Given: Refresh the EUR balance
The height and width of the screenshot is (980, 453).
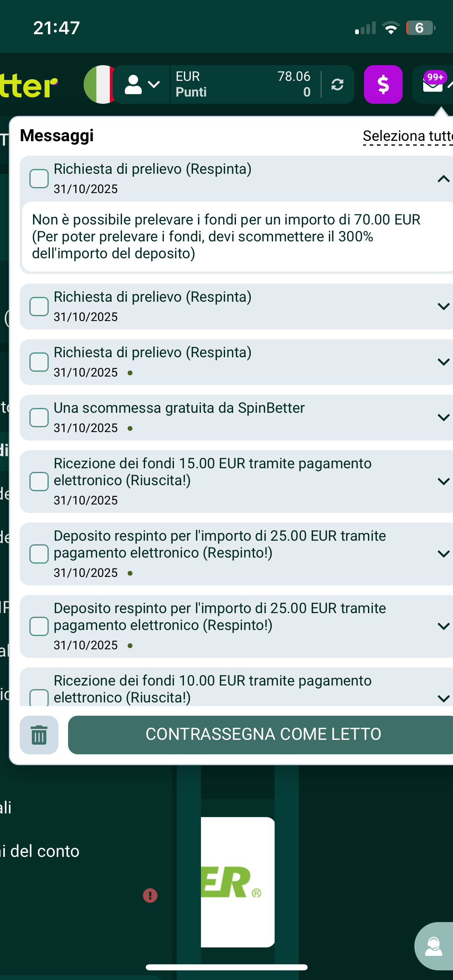Looking at the screenshot, I should [337, 84].
